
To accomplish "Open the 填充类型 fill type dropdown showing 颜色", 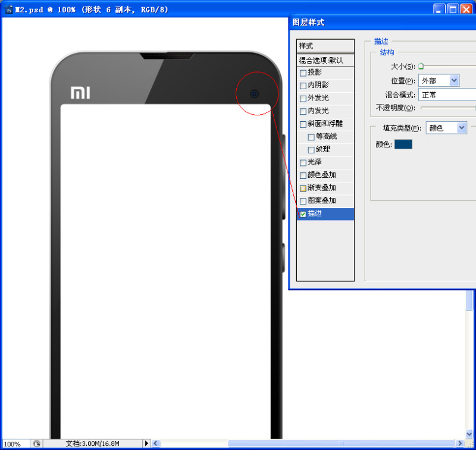I will pos(446,128).
